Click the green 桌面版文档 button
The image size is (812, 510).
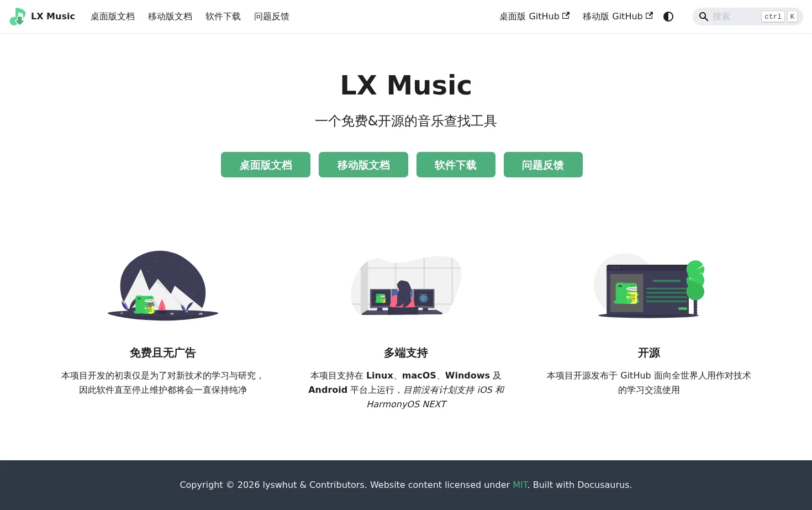(266, 165)
